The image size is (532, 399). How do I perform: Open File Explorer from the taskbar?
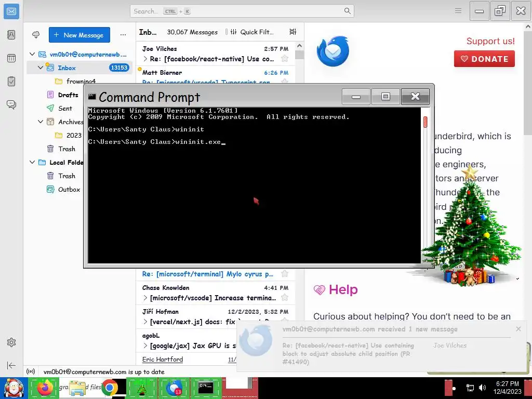pyautogui.click(x=77, y=388)
